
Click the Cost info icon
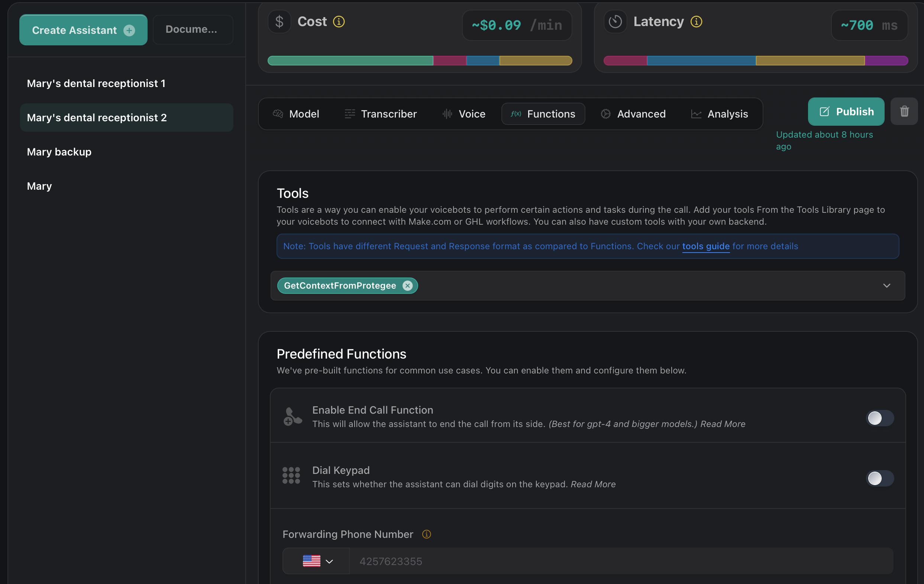point(339,22)
